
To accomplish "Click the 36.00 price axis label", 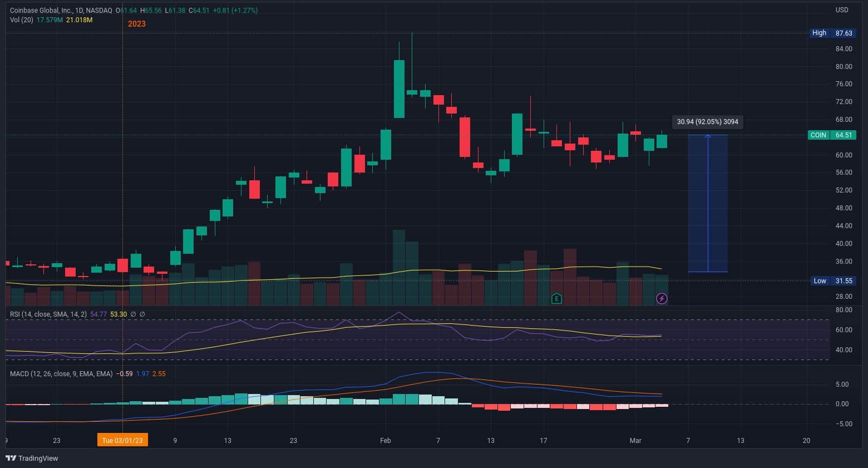I will point(844,262).
